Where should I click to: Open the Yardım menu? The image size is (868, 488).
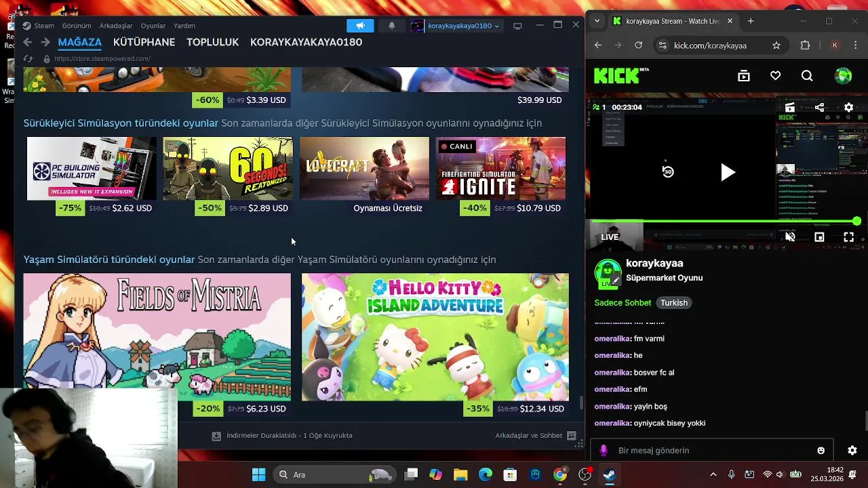184,26
